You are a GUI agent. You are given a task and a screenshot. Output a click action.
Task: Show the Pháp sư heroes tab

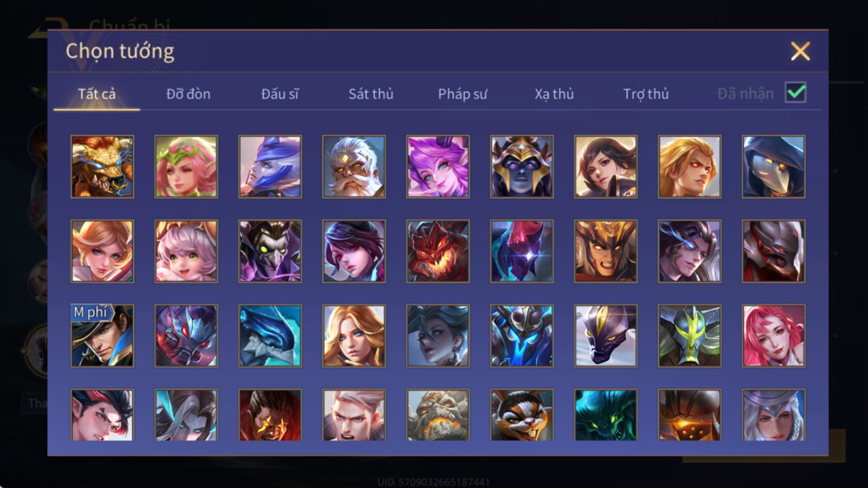(x=462, y=94)
